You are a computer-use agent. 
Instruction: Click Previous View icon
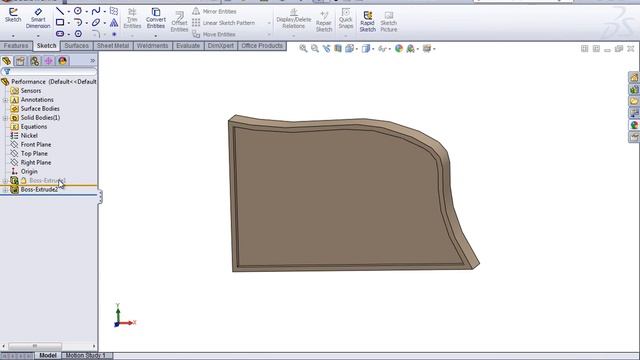[x=326, y=49]
